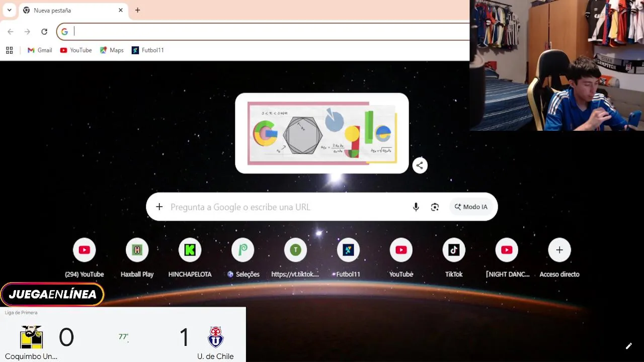Reload the page with refresh icon
The height and width of the screenshot is (362, 644).
pyautogui.click(x=44, y=32)
